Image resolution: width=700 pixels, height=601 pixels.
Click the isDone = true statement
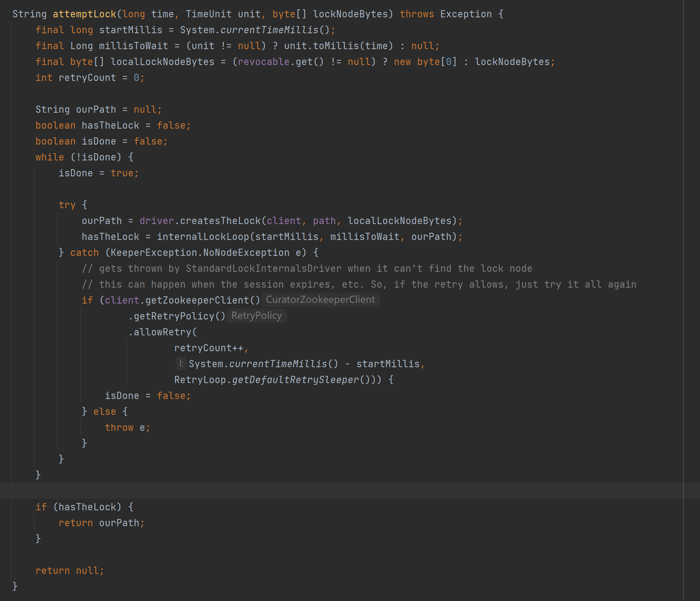click(99, 173)
